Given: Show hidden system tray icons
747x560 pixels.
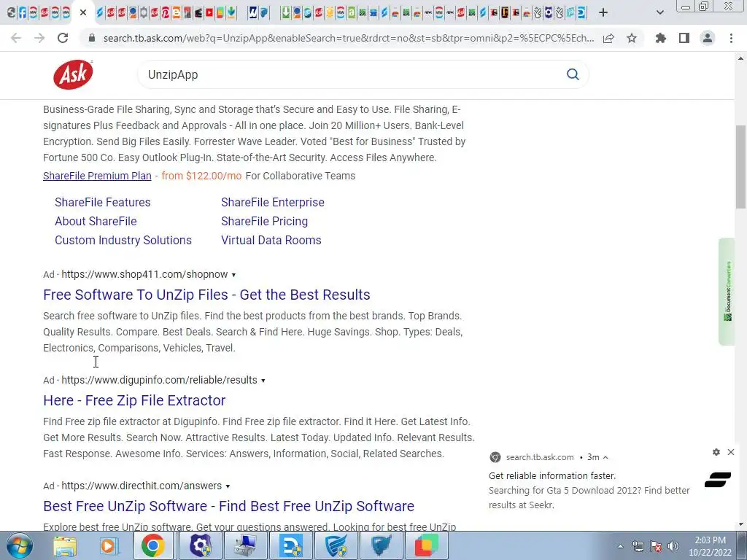Looking at the screenshot, I should click(x=620, y=546).
